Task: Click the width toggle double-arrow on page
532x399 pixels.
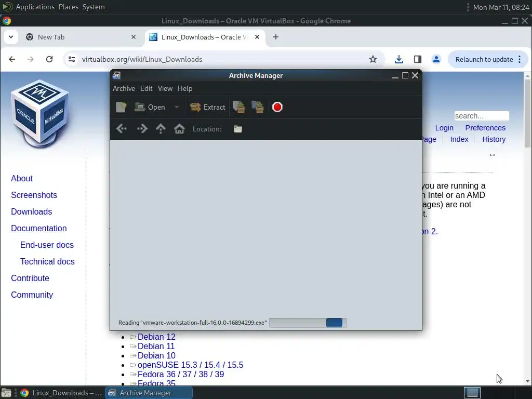Action: pos(493,155)
